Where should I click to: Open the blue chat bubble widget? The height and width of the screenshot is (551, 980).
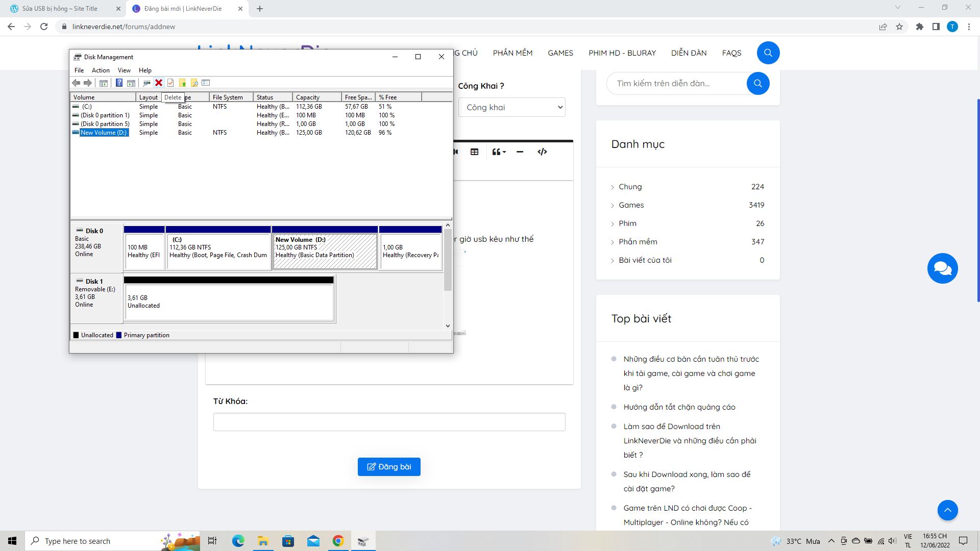(x=942, y=268)
